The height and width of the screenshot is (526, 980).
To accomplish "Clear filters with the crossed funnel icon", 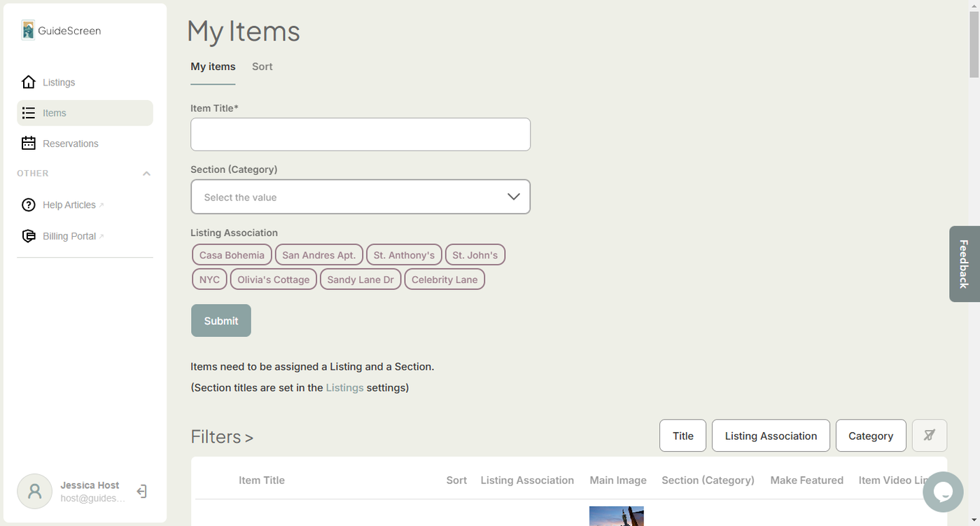I will (x=929, y=436).
